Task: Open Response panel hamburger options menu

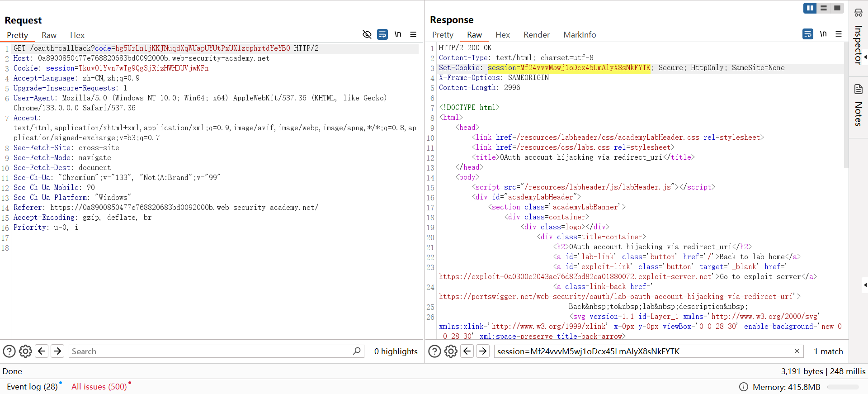Action: pos(839,34)
